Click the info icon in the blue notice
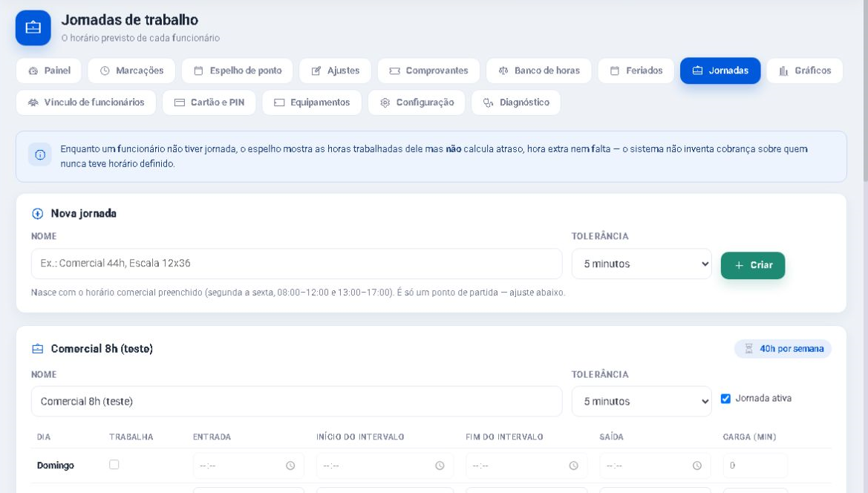The height and width of the screenshot is (493, 868). [x=40, y=155]
